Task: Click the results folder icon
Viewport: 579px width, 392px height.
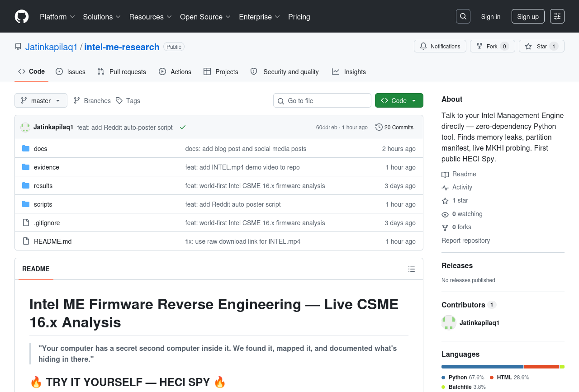Action: [26, 186]
